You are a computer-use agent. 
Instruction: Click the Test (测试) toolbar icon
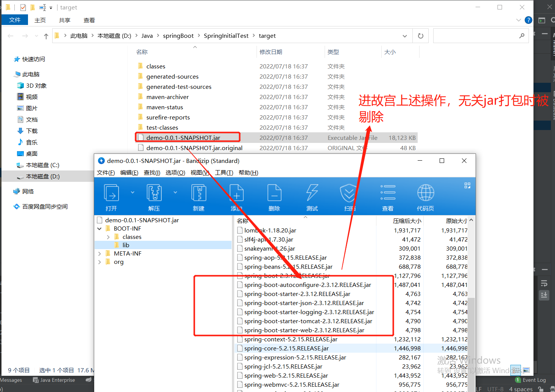point(312,193)
